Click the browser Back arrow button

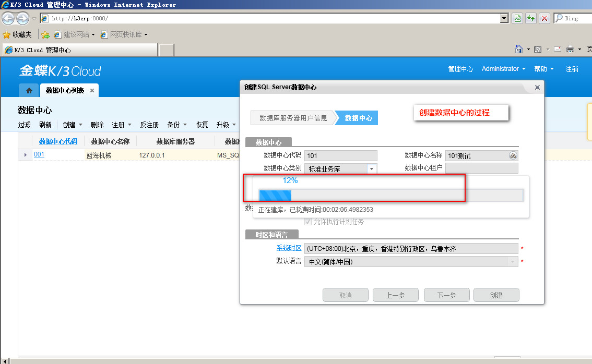point(8,18)
